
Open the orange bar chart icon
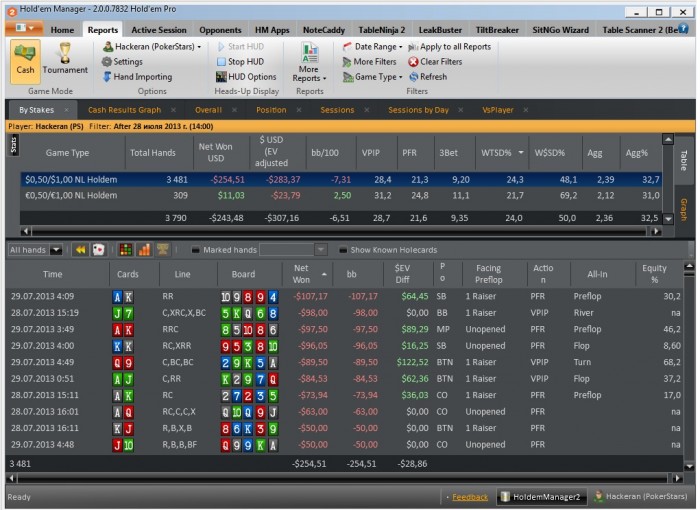(144, 250)
